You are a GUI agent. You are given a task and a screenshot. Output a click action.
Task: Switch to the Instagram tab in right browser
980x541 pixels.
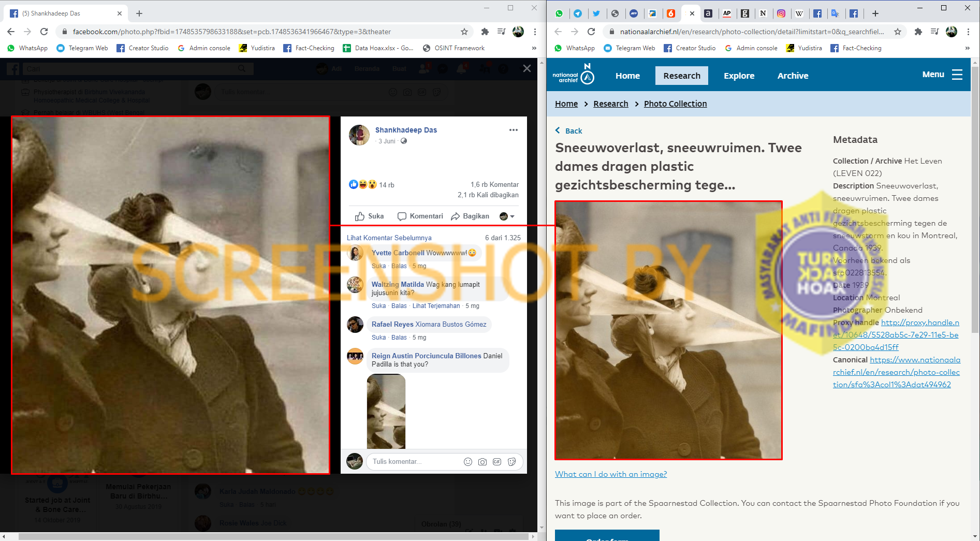click(781, 13)
